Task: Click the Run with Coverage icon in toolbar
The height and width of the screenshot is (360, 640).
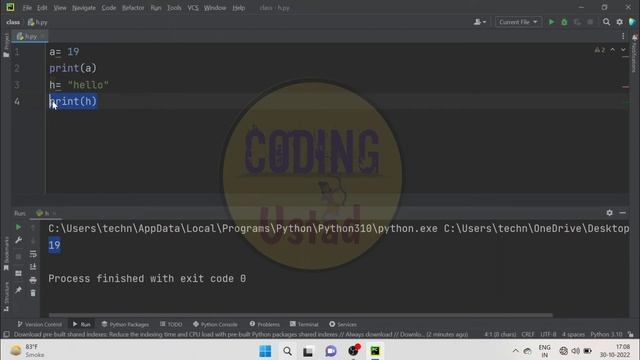Action: [x=577, y=22]
